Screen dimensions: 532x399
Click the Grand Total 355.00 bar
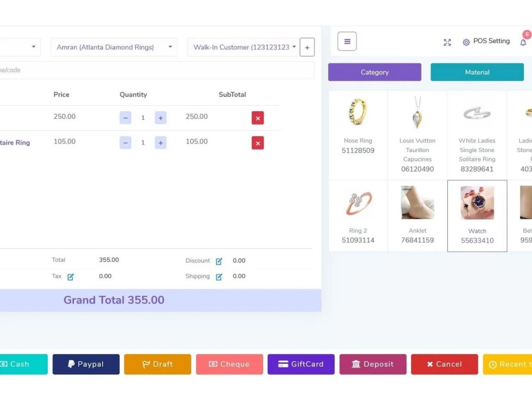161,300
